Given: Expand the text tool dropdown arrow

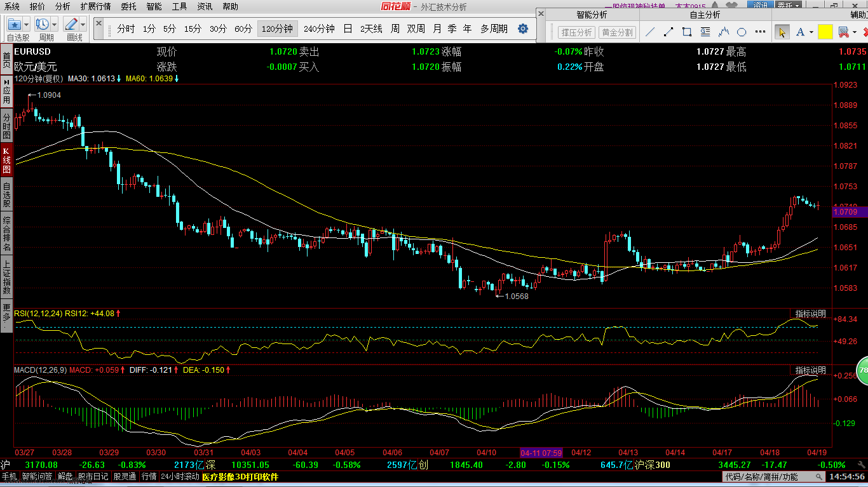Looking at the screenshot, I should point(811,32).
